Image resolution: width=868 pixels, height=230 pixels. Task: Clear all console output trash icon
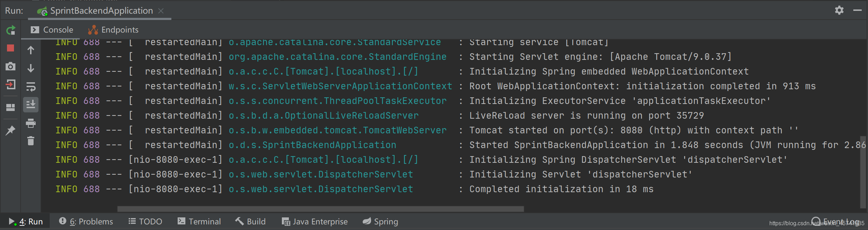point(31,141)
